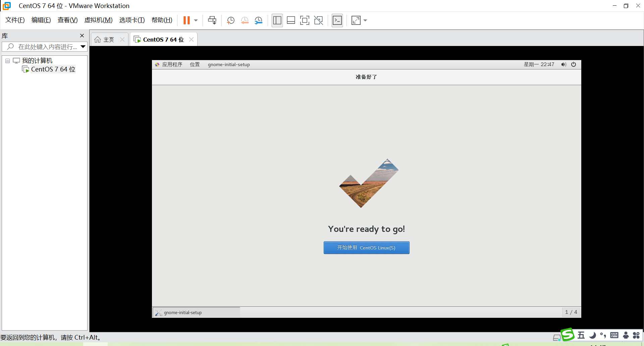This screenshot has height=346, width=644.
Task: Switch to full screen mode
Action: 305,20
